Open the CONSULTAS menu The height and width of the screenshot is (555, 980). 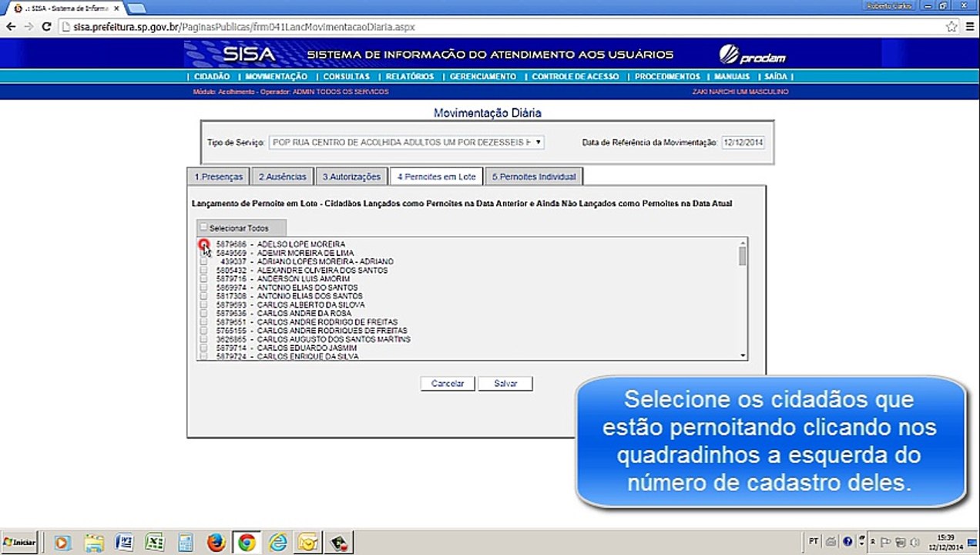tap(346, 76)
